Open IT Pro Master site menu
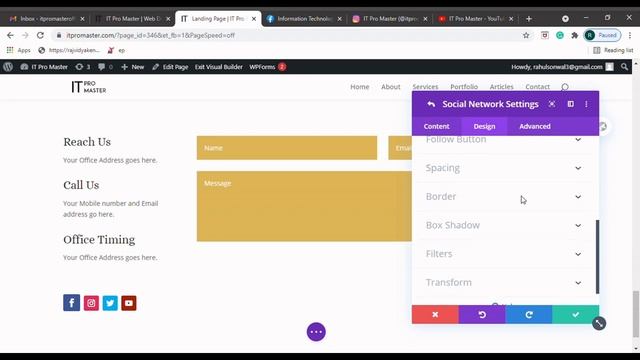This screenshot has width=640, height=360. point(44,67)
